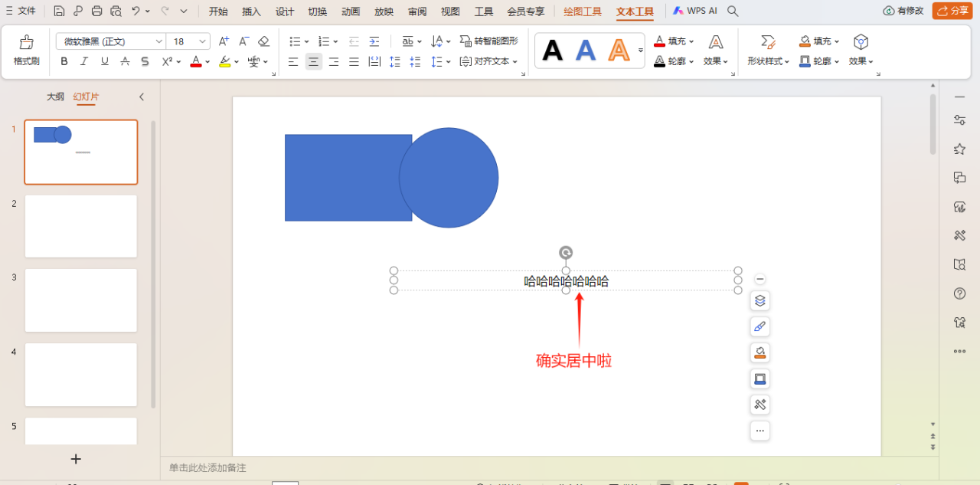Toggle bold formatting for the text
The width and height of the screenshot is (980, 485).
click(x=64, y=61)
